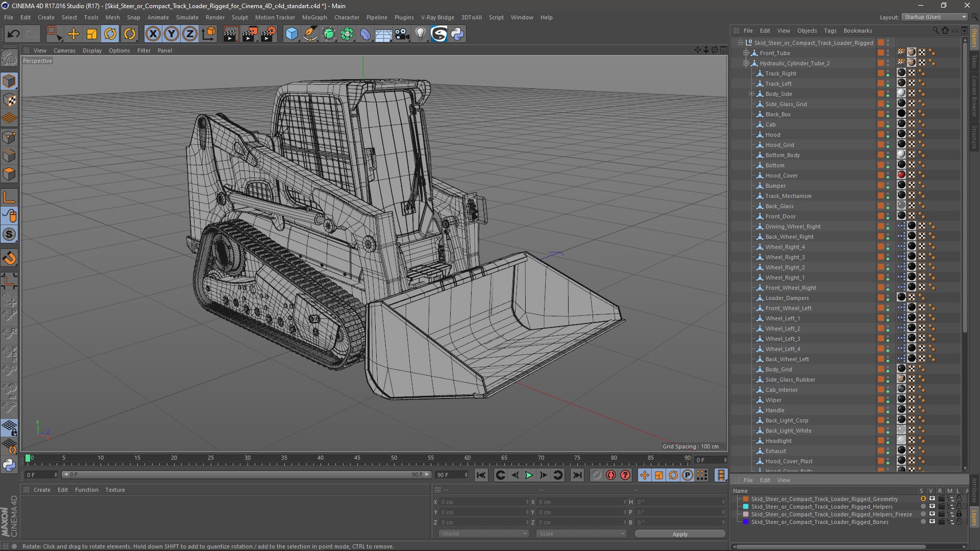The width and height of the screenshot is (980, 551).
Task: Toggle visibility dots for Cab object
Action: (888, 124)
